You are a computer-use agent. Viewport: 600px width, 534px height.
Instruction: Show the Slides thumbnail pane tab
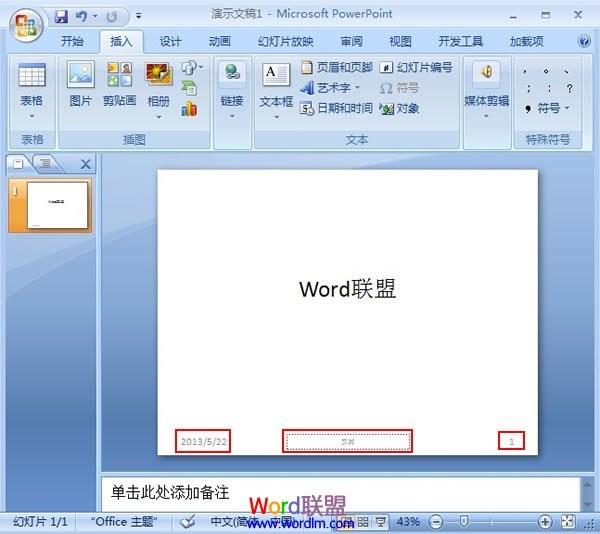pyautogui.click(x=18, y=164)
